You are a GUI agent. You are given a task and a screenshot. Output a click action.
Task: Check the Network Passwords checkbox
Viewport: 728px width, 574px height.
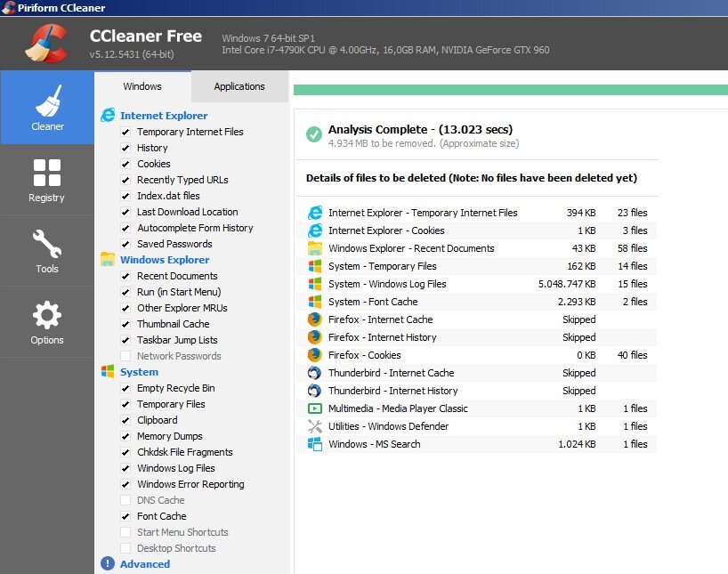(x=125, y=356)
